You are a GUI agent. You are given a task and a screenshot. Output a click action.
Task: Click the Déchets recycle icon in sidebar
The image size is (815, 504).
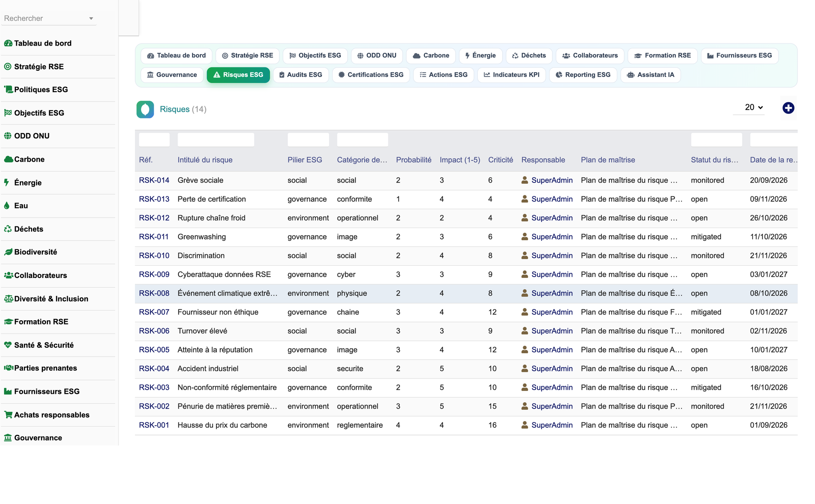click(8, 229)
